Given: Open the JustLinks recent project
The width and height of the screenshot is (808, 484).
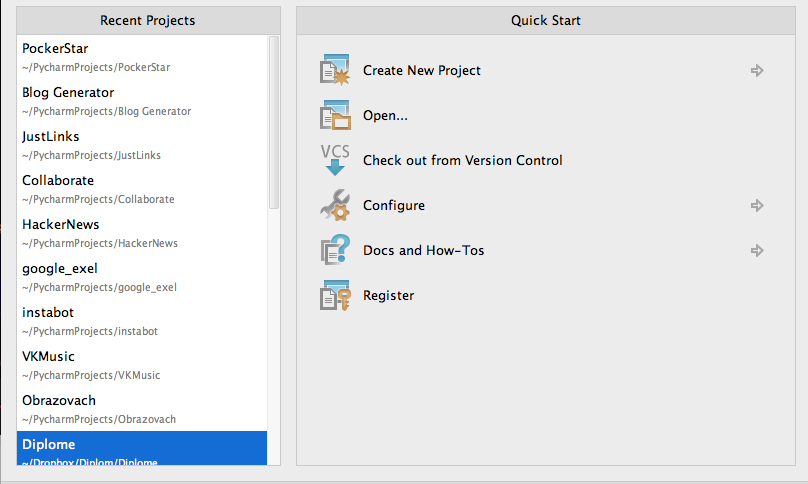Looking at the screenshot, I should tap(142, 145).
